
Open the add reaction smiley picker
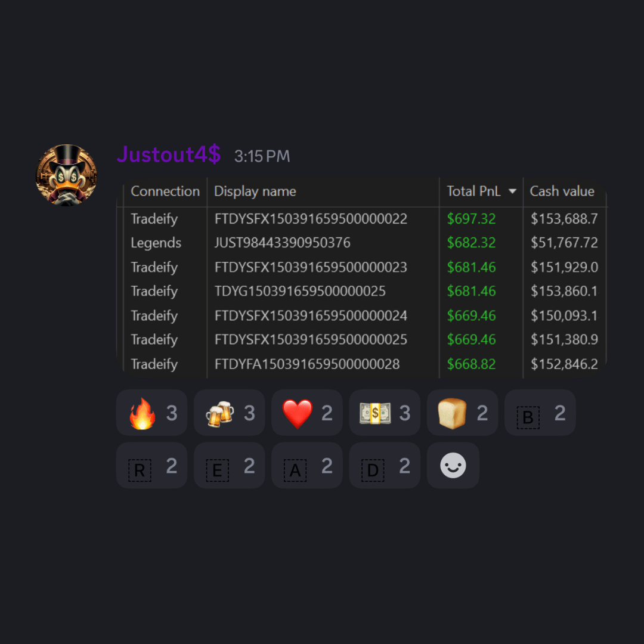(x=453, y=465)
